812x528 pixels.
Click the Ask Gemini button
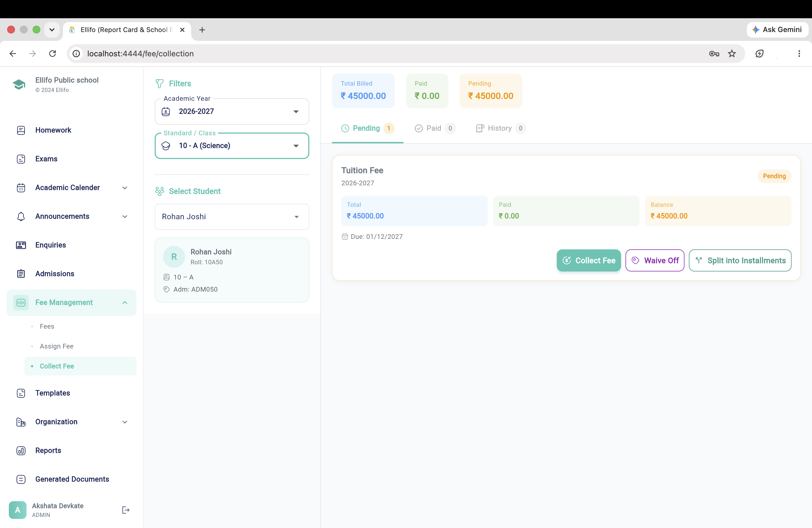[777, 30]
